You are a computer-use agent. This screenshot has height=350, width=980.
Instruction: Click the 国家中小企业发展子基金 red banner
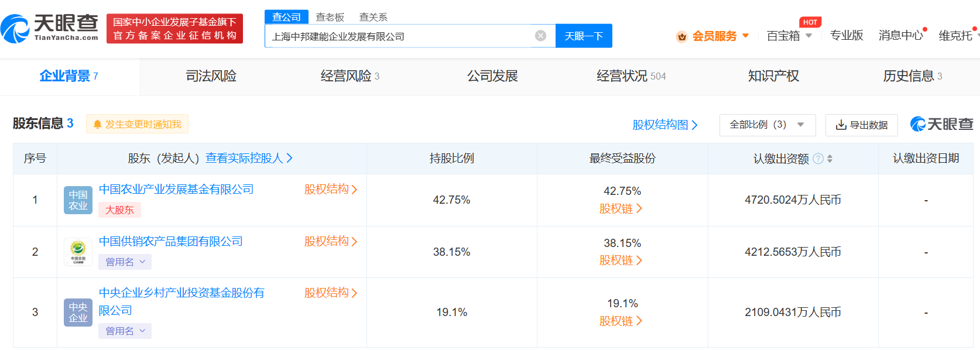coord(174,29)
